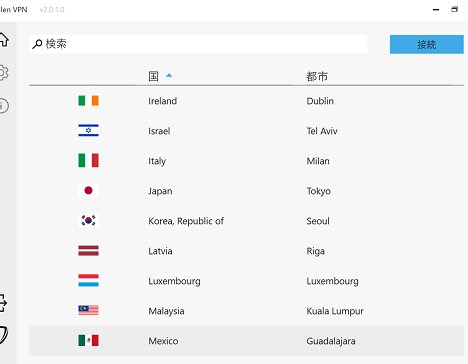
Task: Select the Kuala Lumpur city cell
Action: point(335,311)
